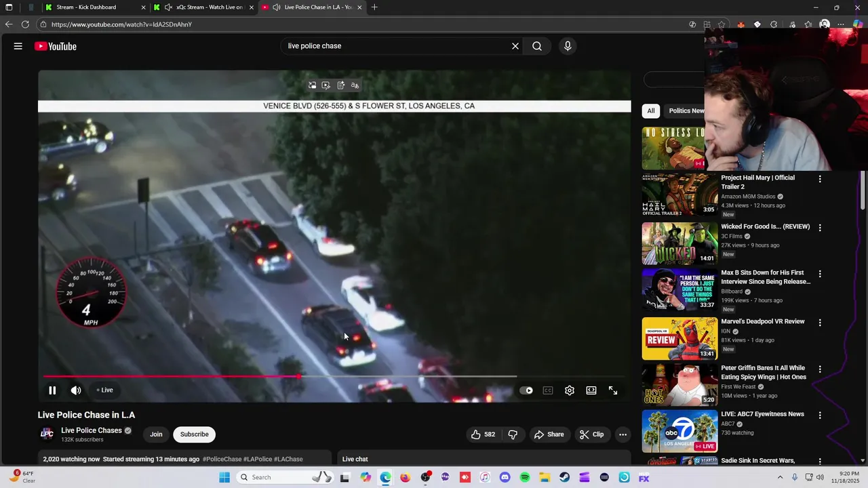Open options for LIVE: ABC7 Eyewitness News
This screenshot has height=488, width=868.
820,415
